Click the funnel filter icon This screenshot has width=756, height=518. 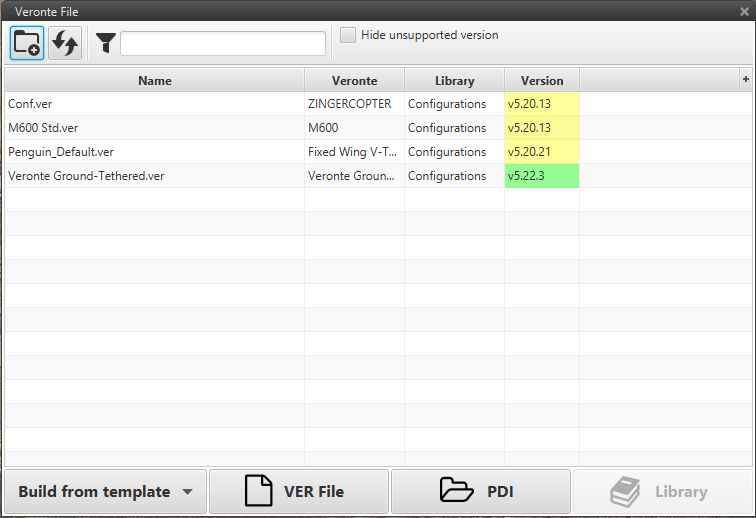pyautogui.click(x=106, y=43)
